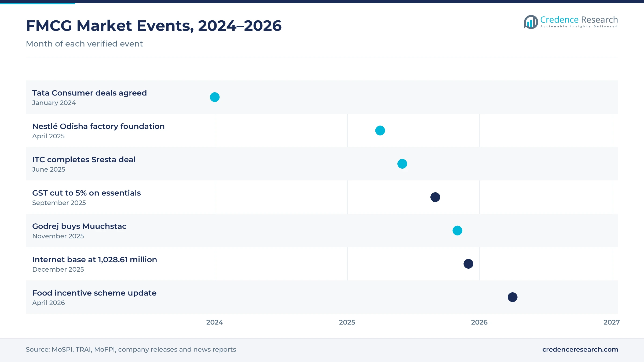Screen dimensions: 644x362
Task: Click the chart title 'FMCG Market Events, 2024–2026'
Action: point(154,26)
